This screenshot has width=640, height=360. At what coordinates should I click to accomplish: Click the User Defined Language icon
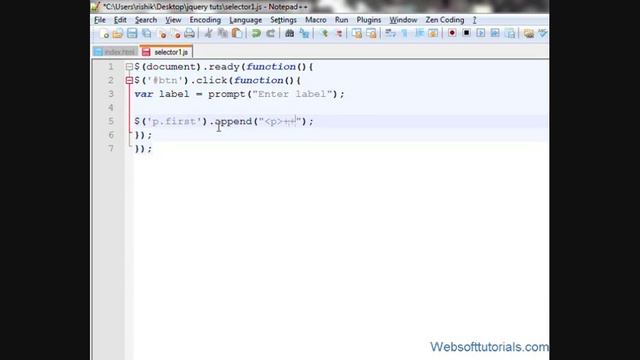[433, 33]
